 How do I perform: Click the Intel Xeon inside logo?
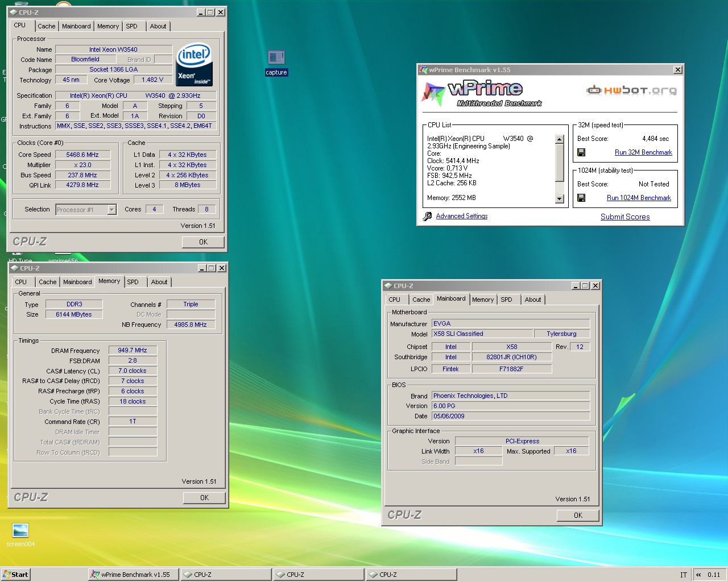tap(195, 65)
